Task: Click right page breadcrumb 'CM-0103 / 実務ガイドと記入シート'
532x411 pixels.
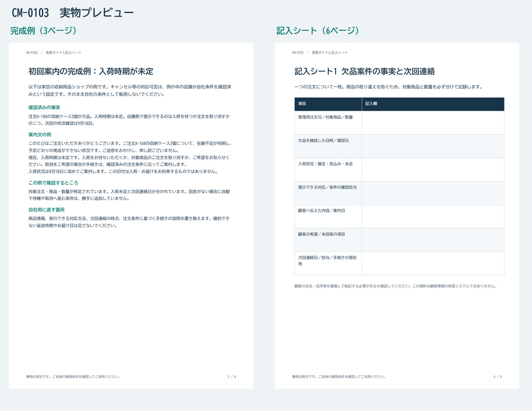Action: (320, 52)
